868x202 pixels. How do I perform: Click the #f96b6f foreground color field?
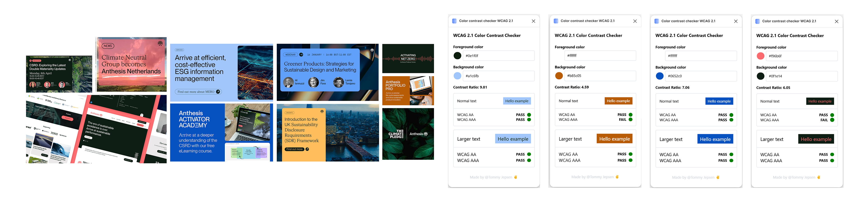(x=802, y=56)
